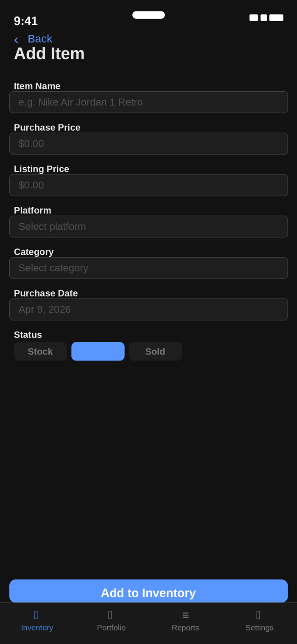The image size is (297, 644).
Task: Expand the Select category dropdown
Action: (x=148, y=268)
